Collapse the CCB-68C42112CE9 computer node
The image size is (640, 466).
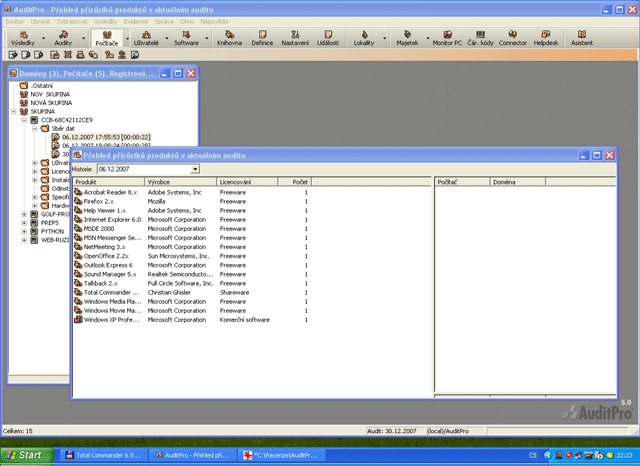pos(24,120)
